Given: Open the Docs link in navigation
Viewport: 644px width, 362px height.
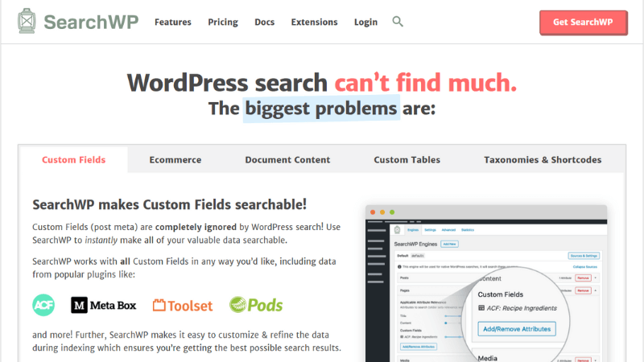Looking at the screenshot, I should pyautogui.click(x=265, y=23).
